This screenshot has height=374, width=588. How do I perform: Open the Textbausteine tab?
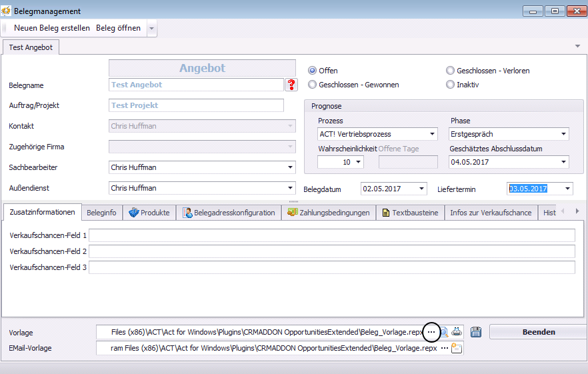(410, 213)
